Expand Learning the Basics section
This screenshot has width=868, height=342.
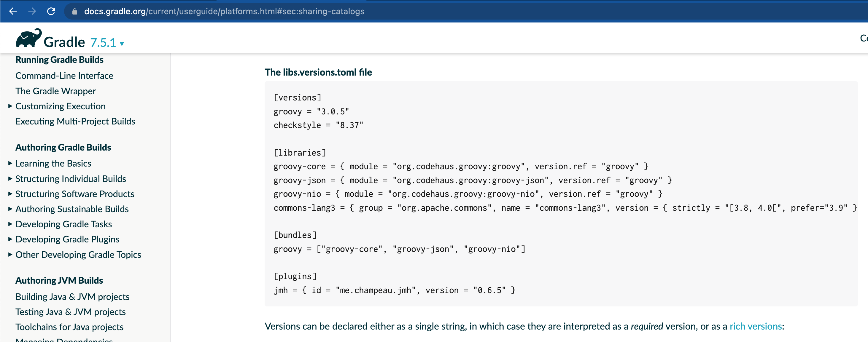point(10,163)
